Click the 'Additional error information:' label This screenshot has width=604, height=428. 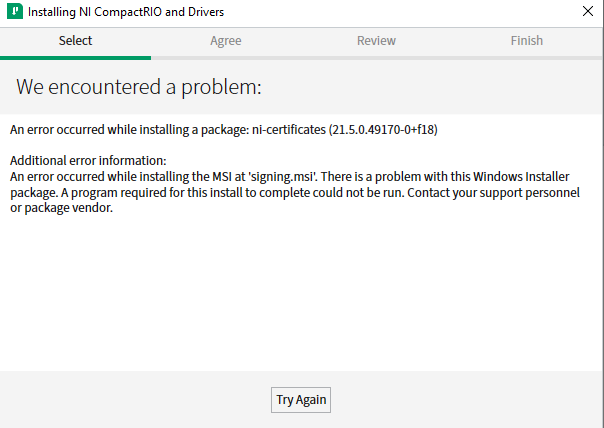pyautogui.click(x=88, y=160)
